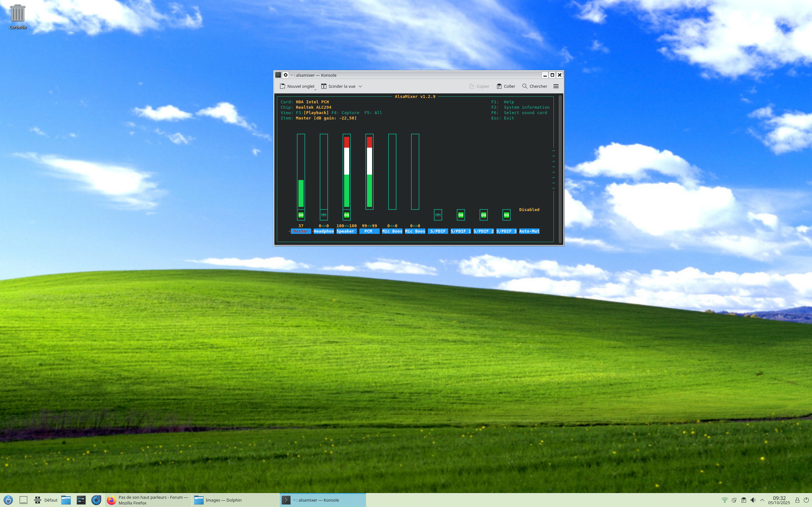Toggle the Master channel mute box

click(301, 215)
